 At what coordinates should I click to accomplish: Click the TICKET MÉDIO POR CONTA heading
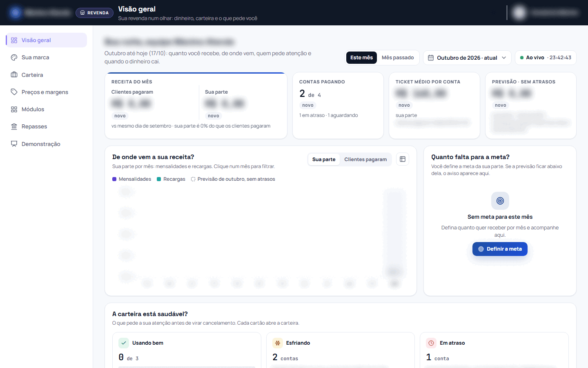(x=428, y=82)
